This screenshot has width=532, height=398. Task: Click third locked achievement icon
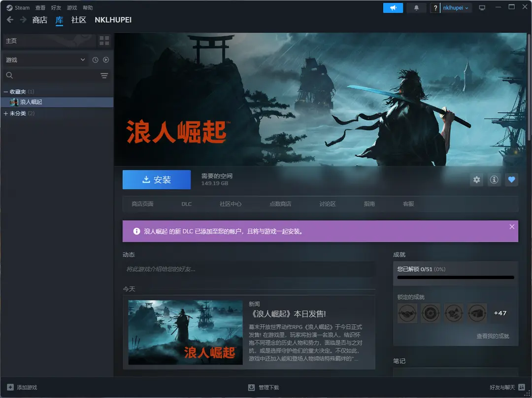[454, 313]
